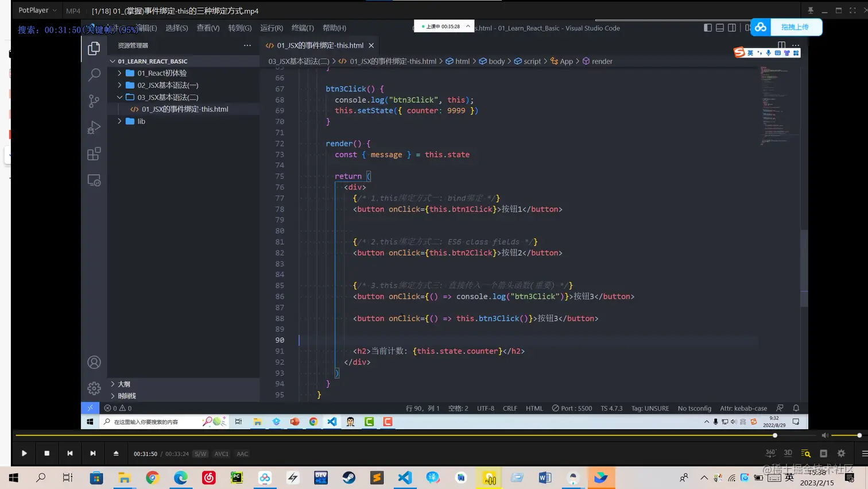
Task: Play the video in PotPlayer
Action: [24, 453]
